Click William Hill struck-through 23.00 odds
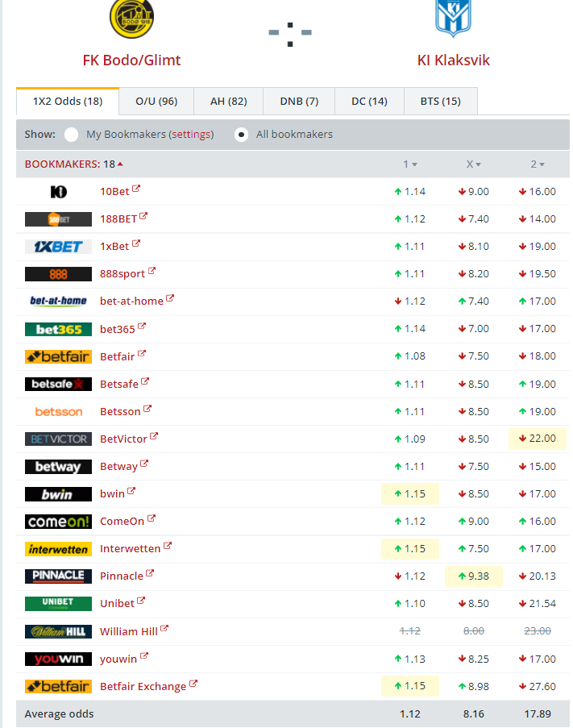The width and height of the screenshot is (573, 728). tap(538, 631)
